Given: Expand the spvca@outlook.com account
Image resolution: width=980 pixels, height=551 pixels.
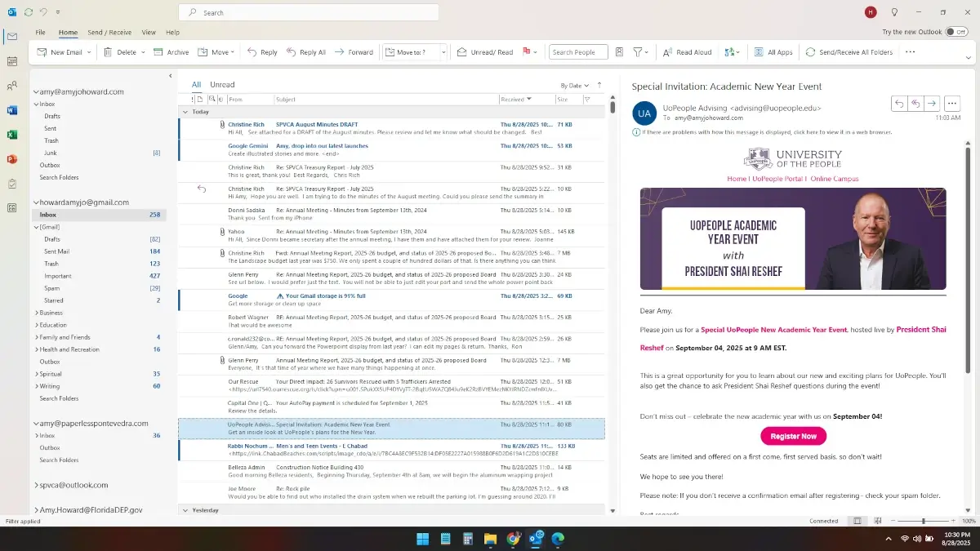Looking at the screenshot, I should (36, 485).
